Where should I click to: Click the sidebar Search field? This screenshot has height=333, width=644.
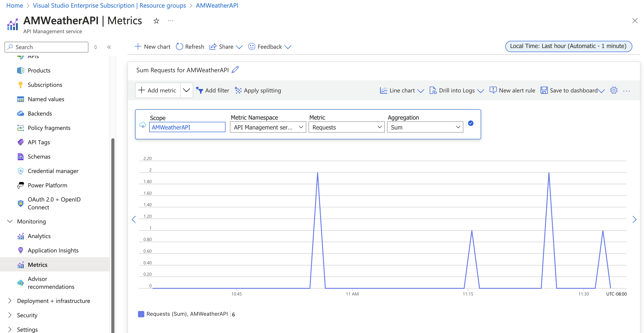[x=46, y=47]
